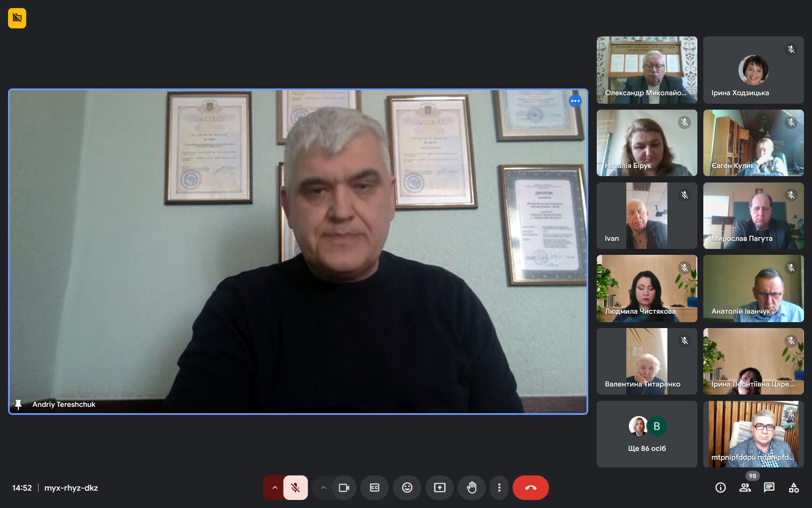Viewport: 812px width, 508px height.
Task: Show the participants list panel
Action: point(745,488)
